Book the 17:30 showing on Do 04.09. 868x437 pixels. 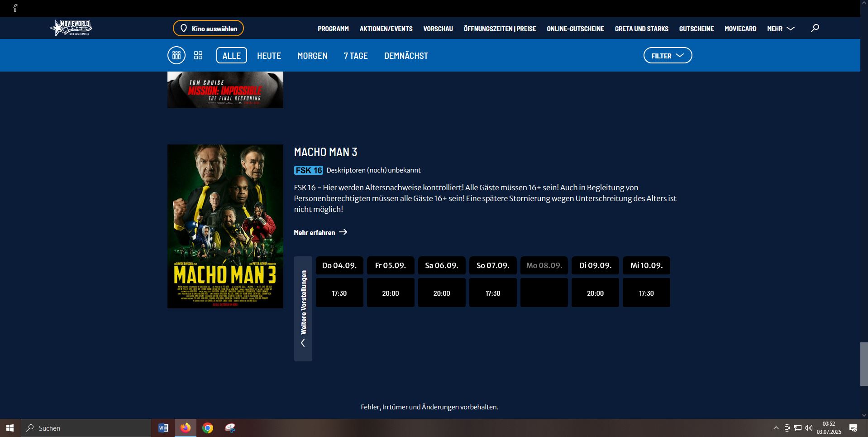point(339,293)
